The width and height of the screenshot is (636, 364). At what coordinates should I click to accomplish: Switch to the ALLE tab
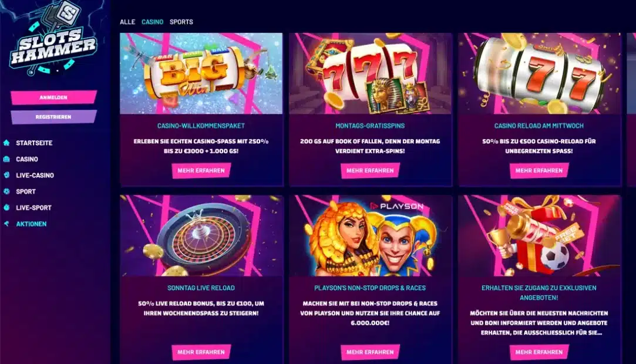coord(127,22)
